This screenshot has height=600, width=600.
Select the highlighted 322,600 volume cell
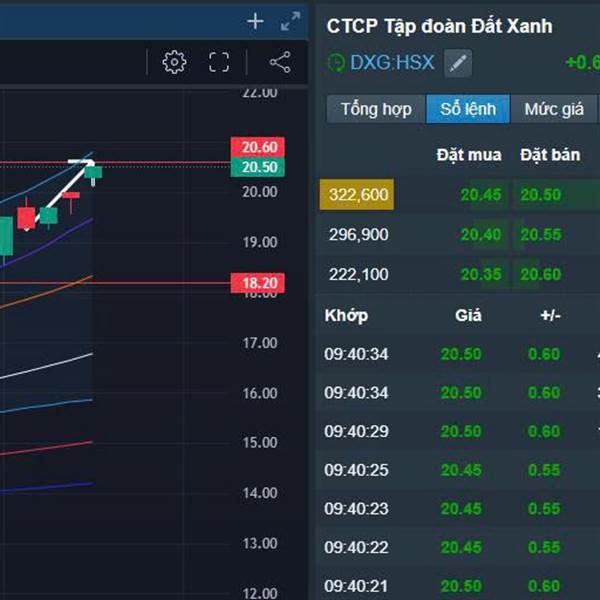[x=357, y=195]
